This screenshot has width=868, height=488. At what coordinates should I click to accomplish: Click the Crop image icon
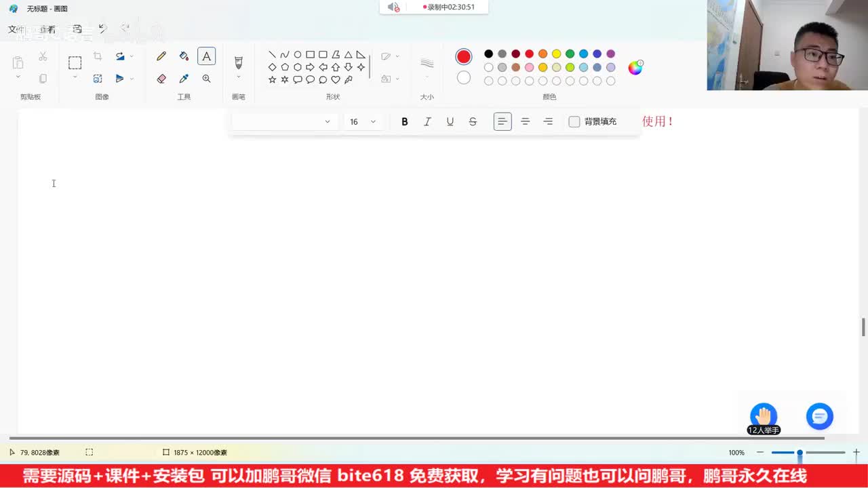[98, 56]
